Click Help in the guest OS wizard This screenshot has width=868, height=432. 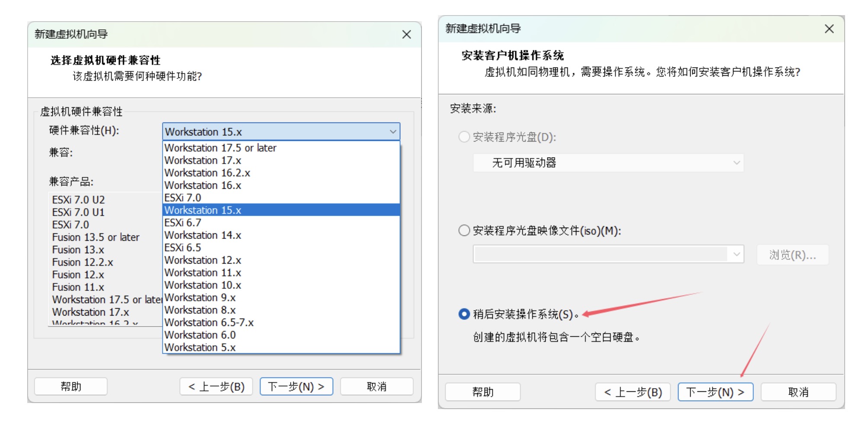click(x=483, y=392)
